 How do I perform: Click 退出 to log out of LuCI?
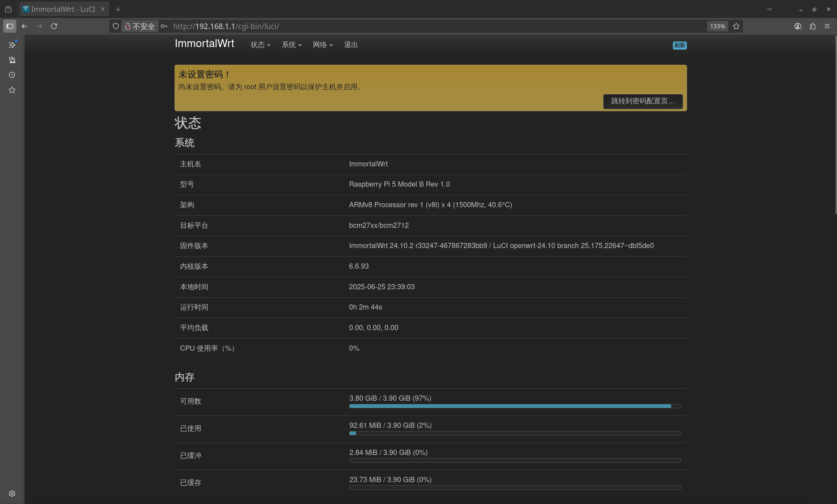(350, 45)
